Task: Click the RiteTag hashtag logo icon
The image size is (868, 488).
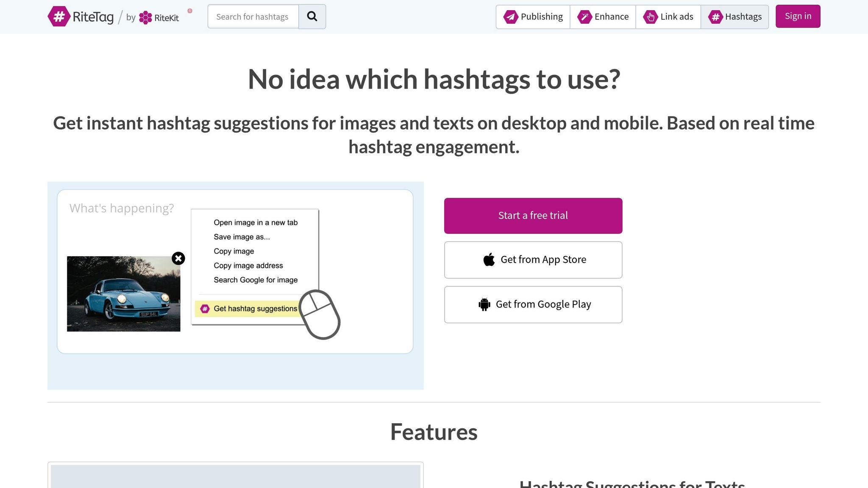Action: coord(59,17)
